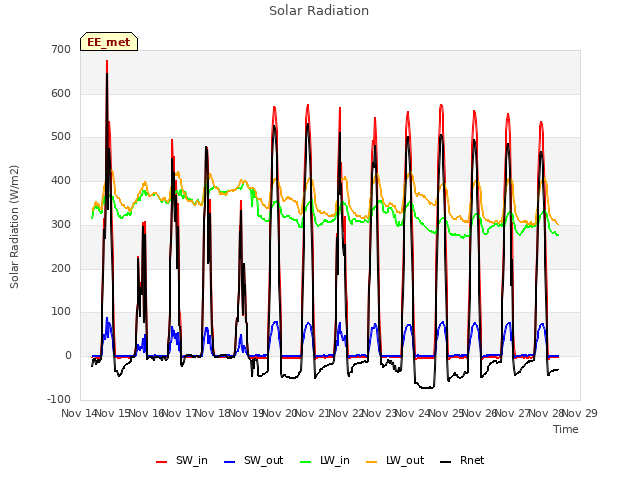The height and width of the screenshot is (480, 640).
Task: Click the Nov 14 x-axis tick label
Action: pyautogui.click(x=79, y=413)
